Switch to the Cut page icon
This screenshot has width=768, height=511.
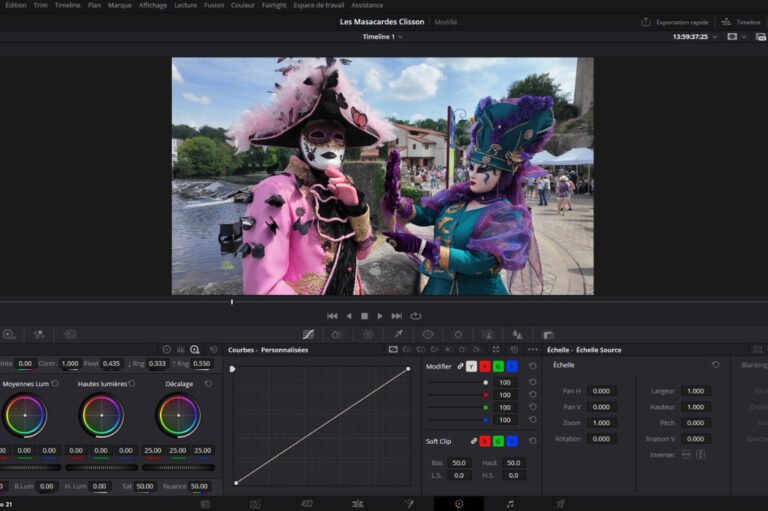tap(307, 504)
